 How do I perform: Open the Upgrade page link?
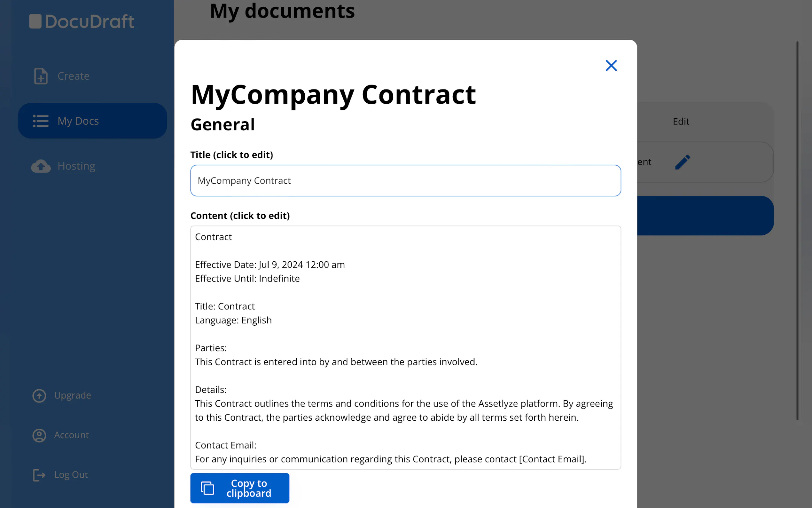[x=73, y=395]
